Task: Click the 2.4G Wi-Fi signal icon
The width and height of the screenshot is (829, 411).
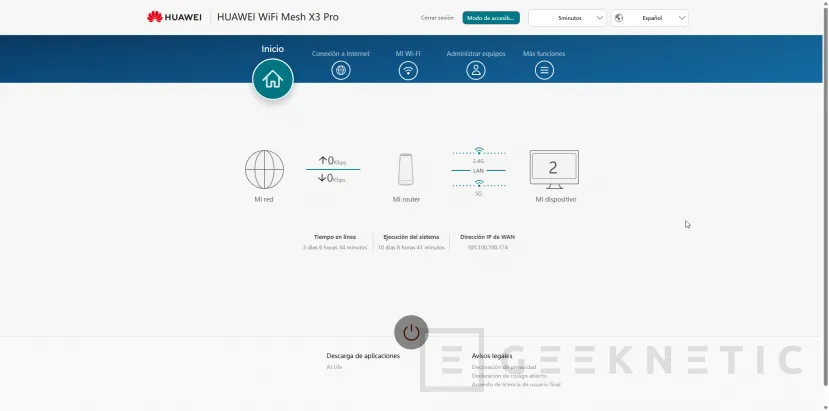Action: (x=479, y=151)
